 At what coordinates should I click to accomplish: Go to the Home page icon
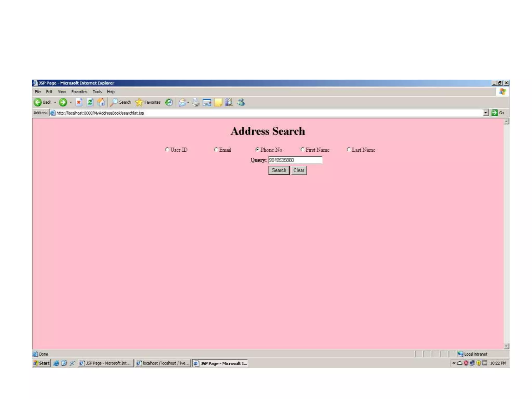101,102
